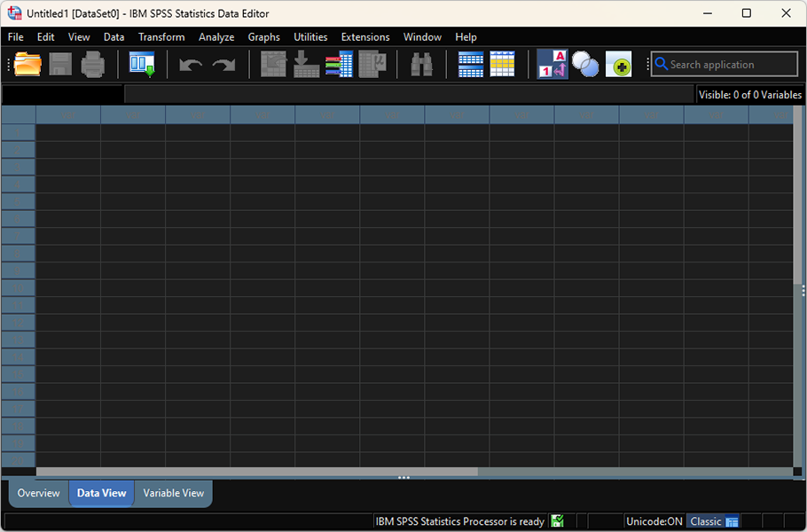Toggle value labels display
The height and width of the screenshot is (532, 807).
point(552,64)
